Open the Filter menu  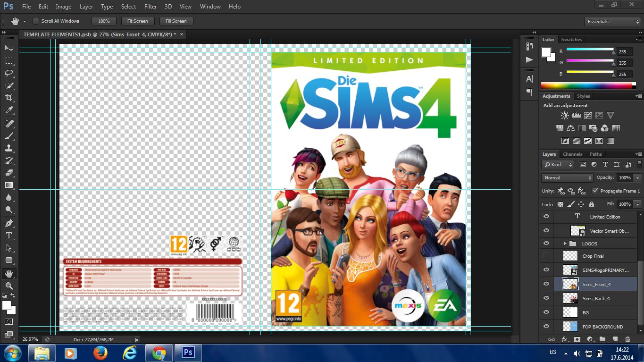[x=151, y=7]
